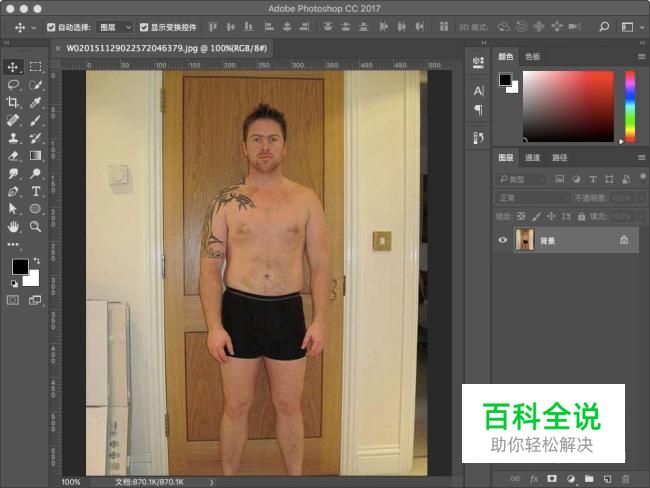The image size is (650, 488).
Task: Select the Rectangular Marquee tool
Action: [x=35, y=67]
